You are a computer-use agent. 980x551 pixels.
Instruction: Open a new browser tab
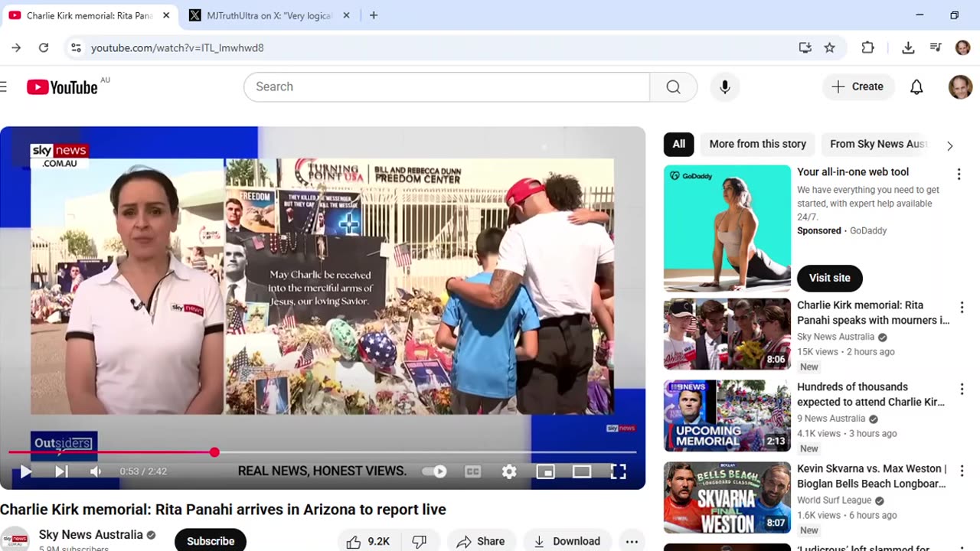374,15
